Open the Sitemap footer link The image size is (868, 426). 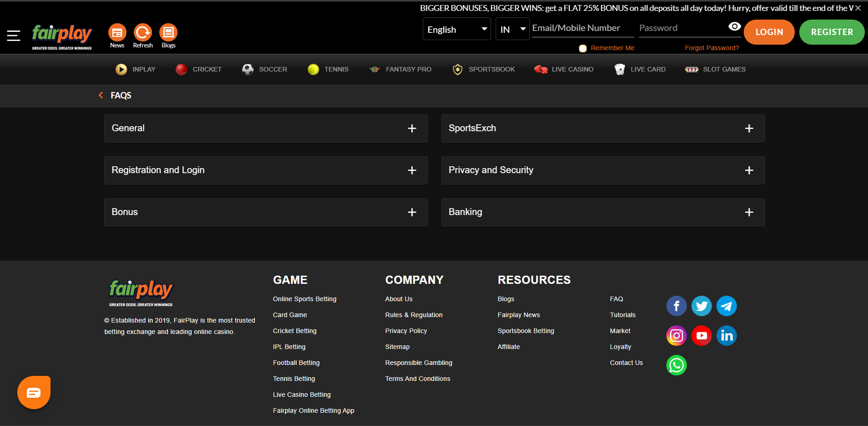397,347
